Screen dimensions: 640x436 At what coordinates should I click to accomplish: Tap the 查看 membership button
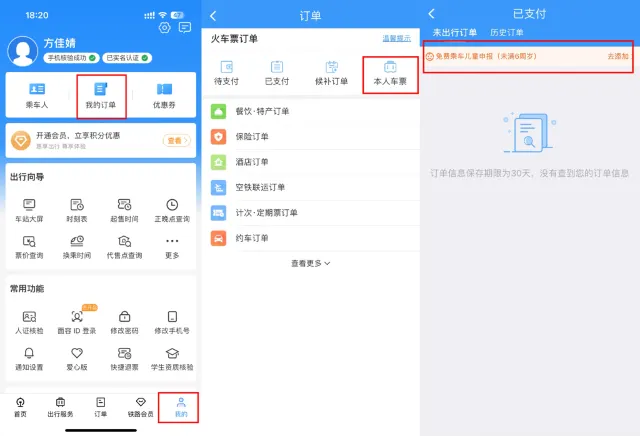[x=177, y=140]
